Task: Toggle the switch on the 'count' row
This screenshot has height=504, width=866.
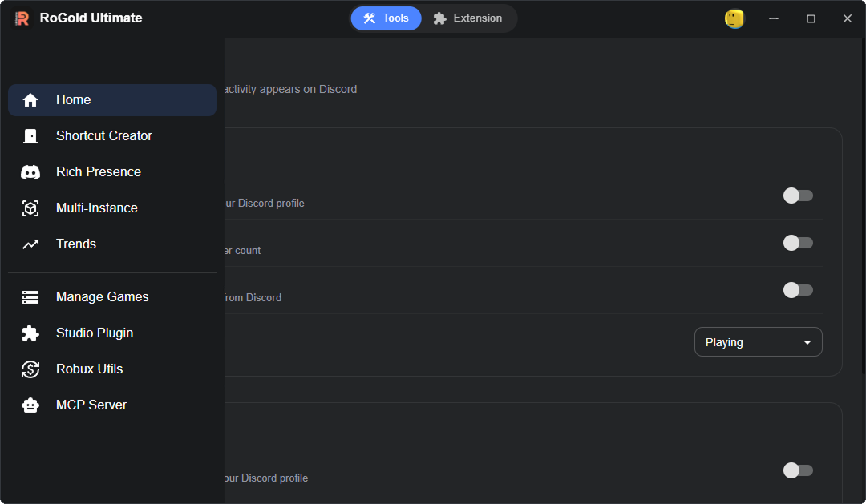Action: [x=798, y=243]
